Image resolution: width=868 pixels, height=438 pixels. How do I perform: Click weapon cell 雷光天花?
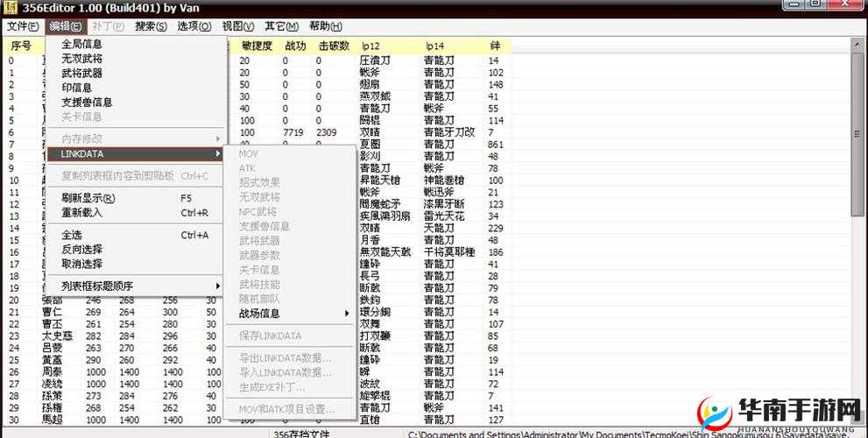[444, 216]
